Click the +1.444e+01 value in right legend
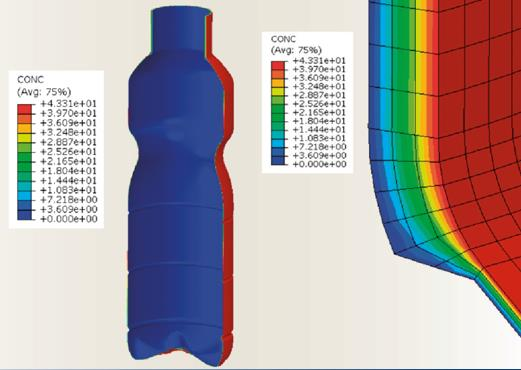 tap(319, 129)
